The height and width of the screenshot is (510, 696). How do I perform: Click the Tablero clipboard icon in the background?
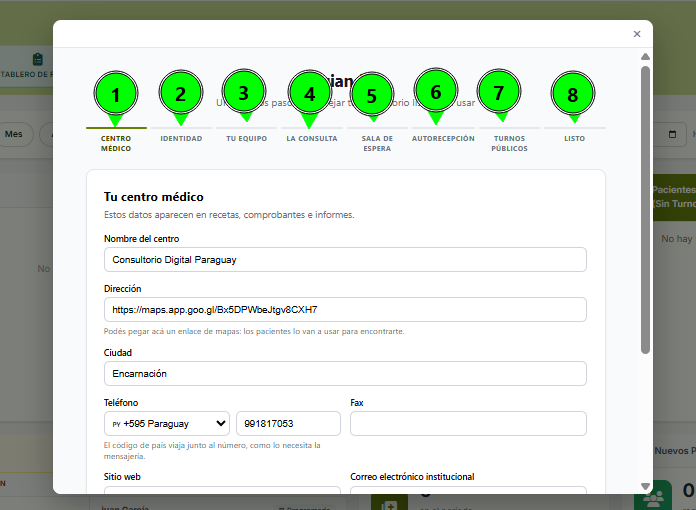38,59
